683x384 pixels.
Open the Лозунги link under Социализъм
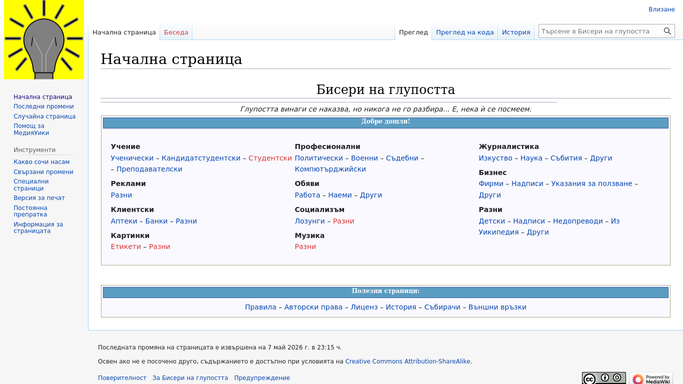click(310, 221)
